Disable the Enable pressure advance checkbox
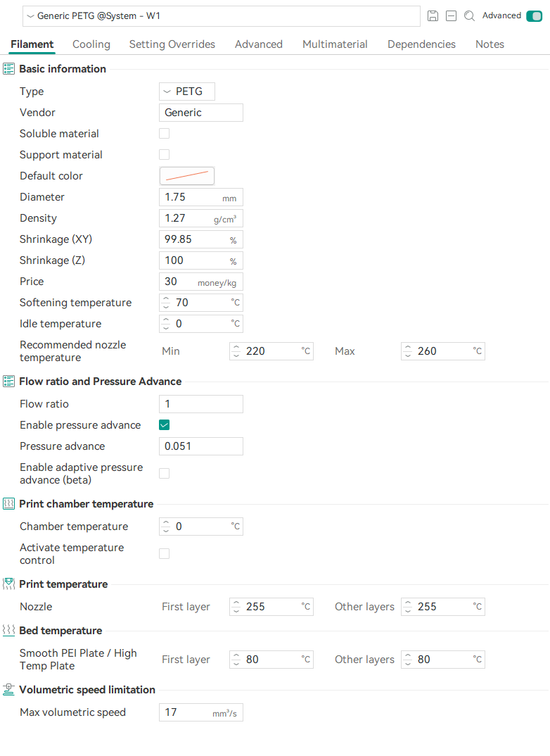Screen dimensions: 550x756 pyautogui.click(x=165, y=425)
